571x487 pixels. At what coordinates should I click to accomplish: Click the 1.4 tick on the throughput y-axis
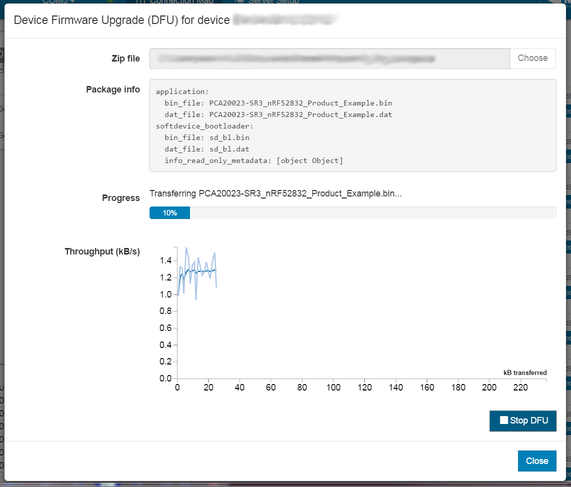coord(166,260)
